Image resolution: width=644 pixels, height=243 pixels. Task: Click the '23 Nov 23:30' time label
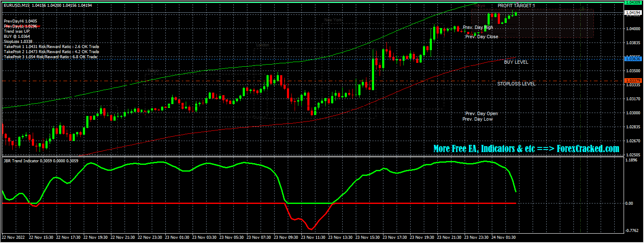click(x=477, y=237)
